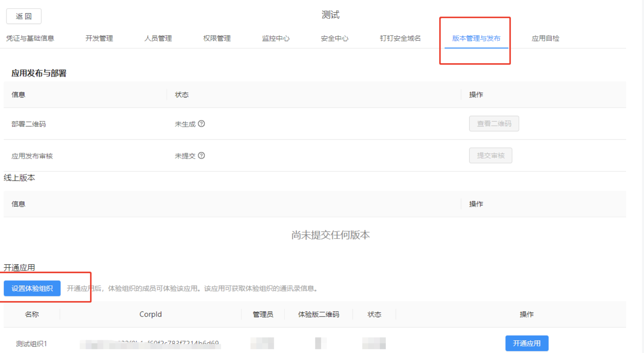Screen dimensions: 644x353
Task: Select the 人员管理 tab
Action: (x=158, y=38)
